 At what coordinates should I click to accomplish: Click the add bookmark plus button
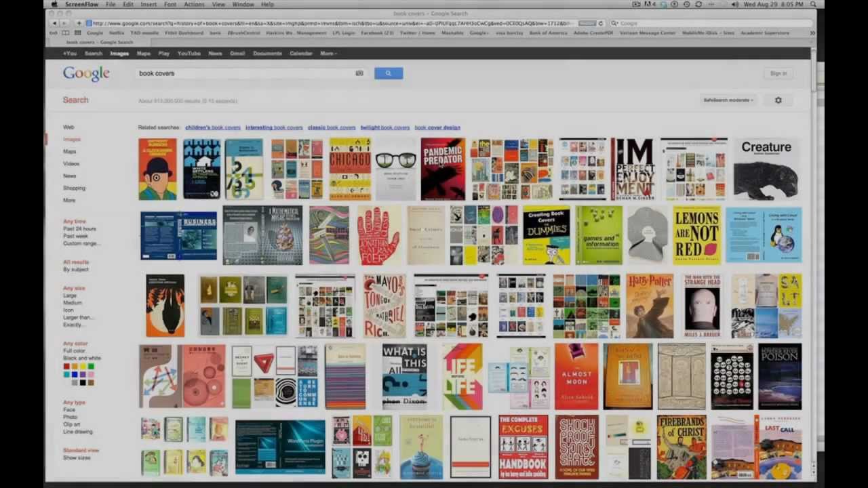tap(79, 23)
